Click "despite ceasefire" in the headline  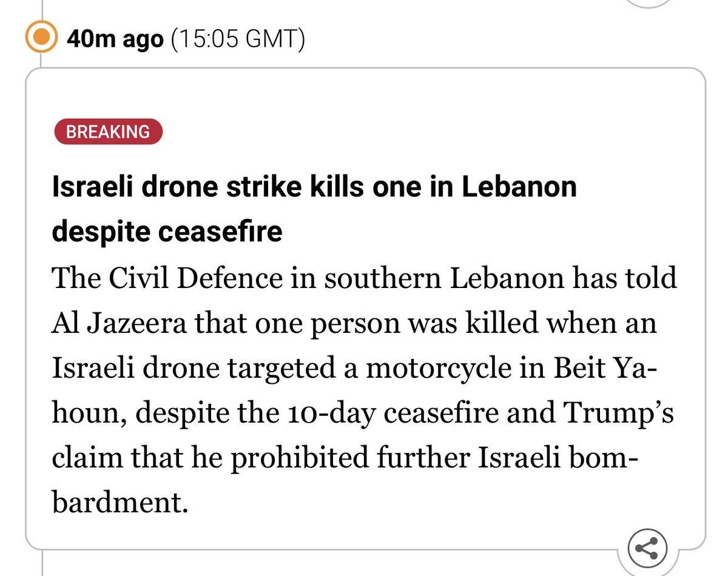[x=167, y=232]
